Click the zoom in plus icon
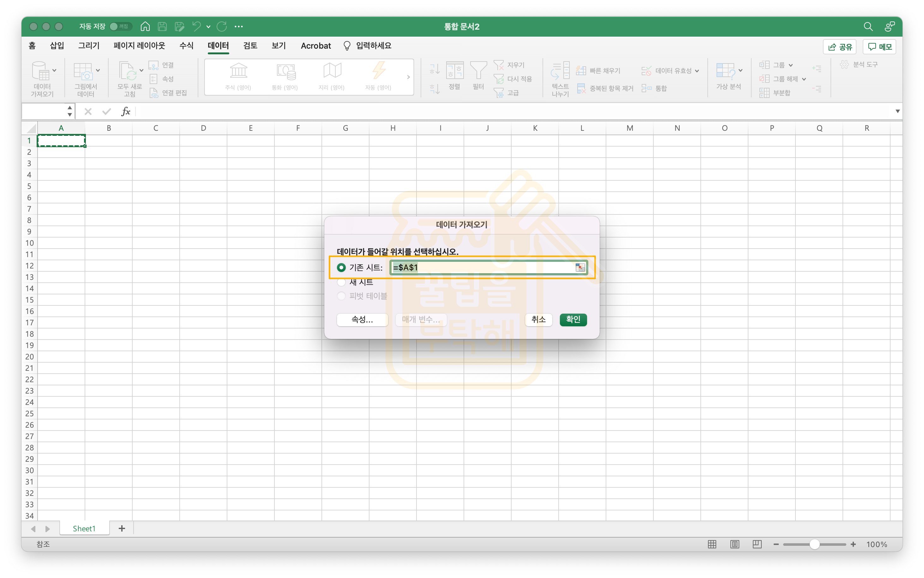Image resolution: width=924 pixels, height=578 pixels. coord(853,544)
